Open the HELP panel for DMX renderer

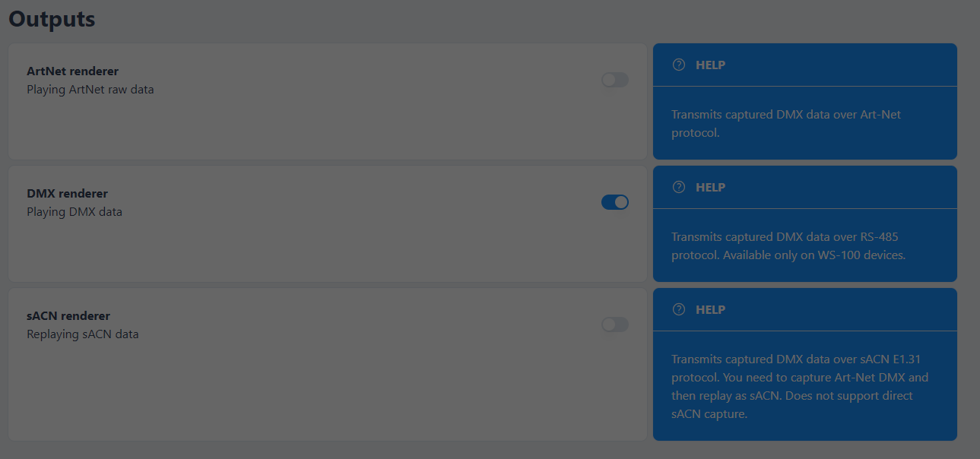[x=805, y=187]
